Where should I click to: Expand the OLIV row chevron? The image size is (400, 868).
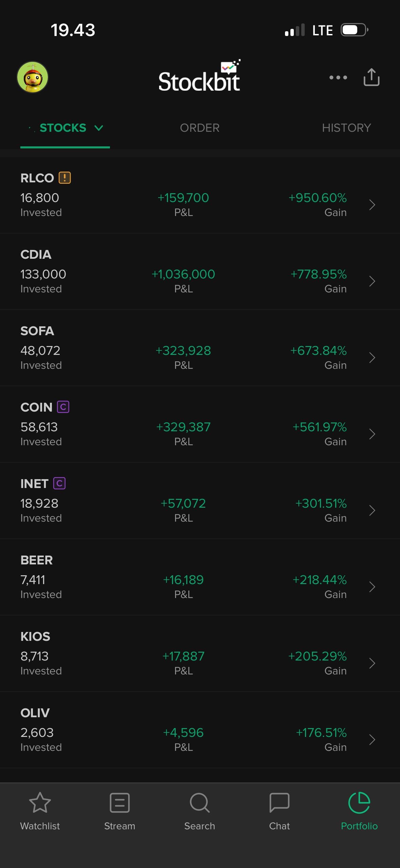[372, 740]
